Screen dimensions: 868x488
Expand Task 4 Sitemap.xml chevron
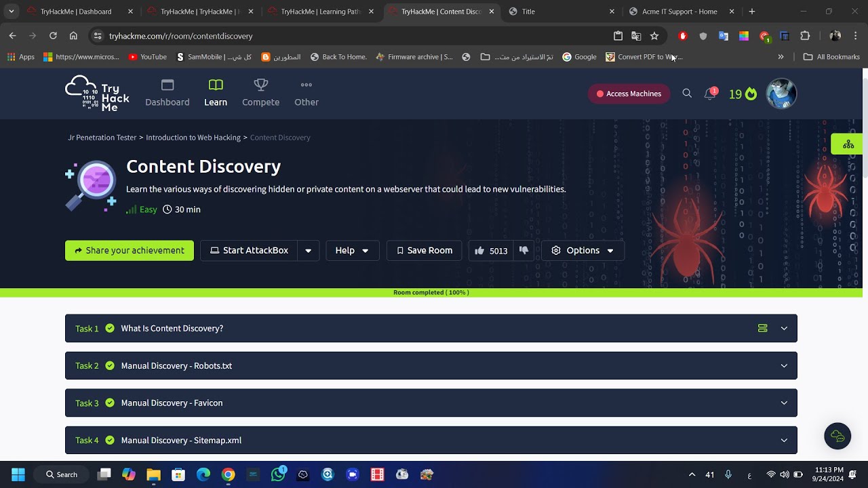coord(784,441)
